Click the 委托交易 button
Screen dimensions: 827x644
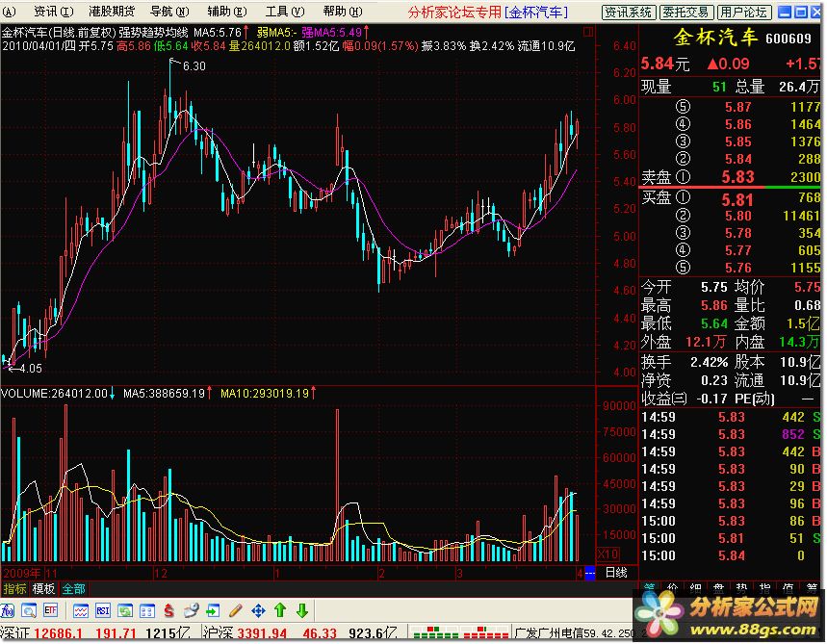(686, 13)
